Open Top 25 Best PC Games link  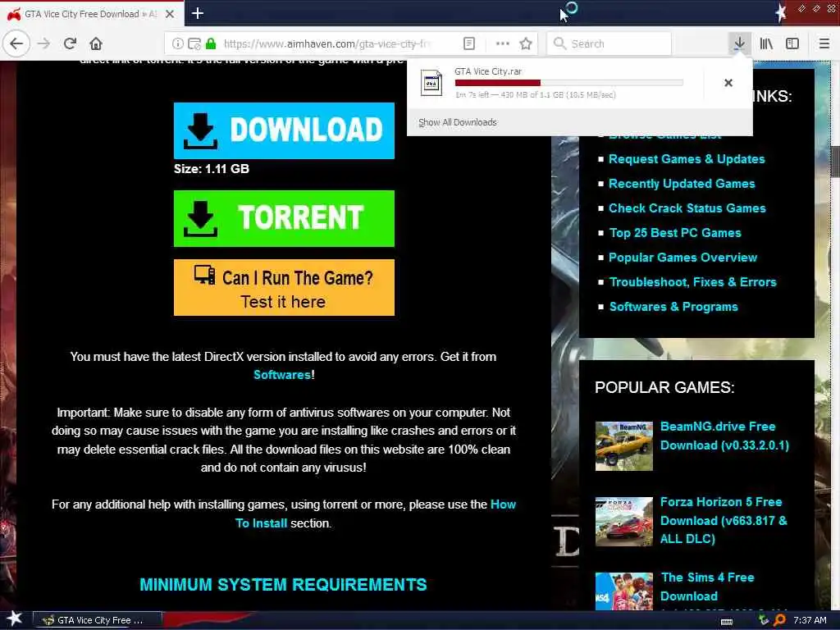coord(675,233)
